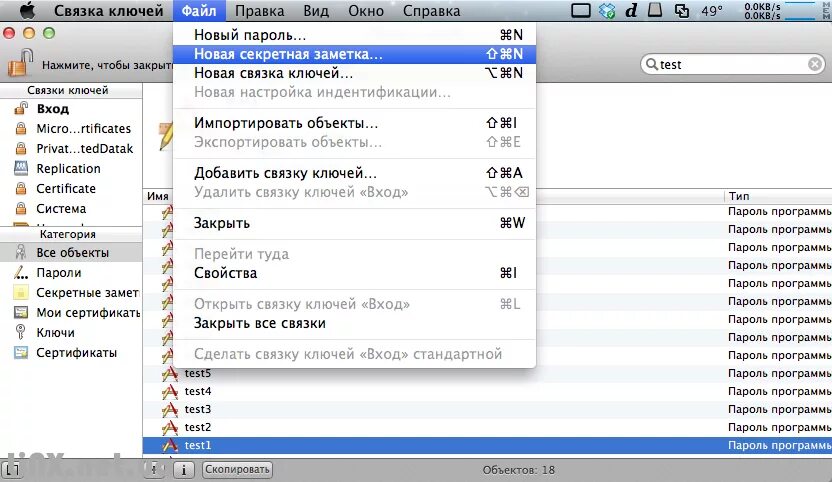Viewport: 832px width, 482px height.
Task: Select the Система keychain
Action: tap(71, 208)
